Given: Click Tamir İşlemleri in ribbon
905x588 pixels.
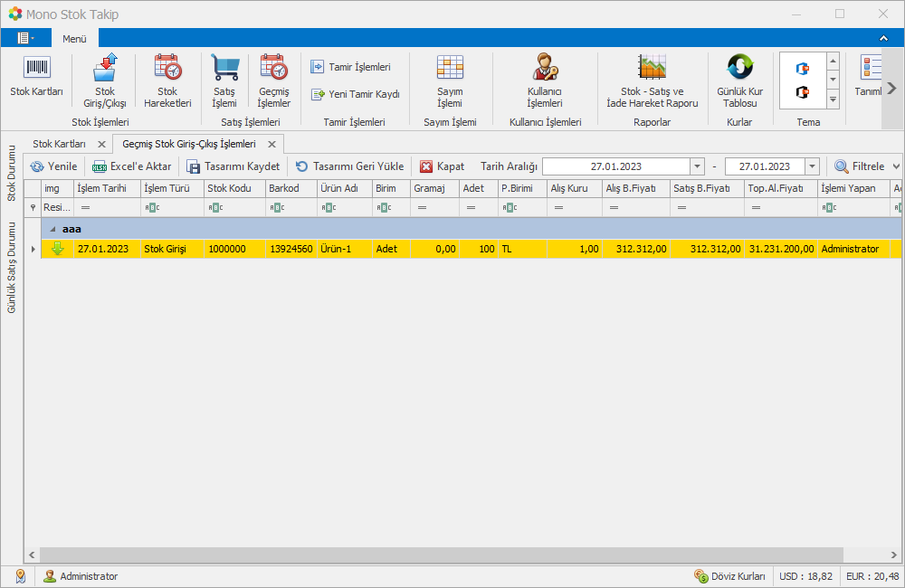Looking at the screenshot, I should [351, 67].
